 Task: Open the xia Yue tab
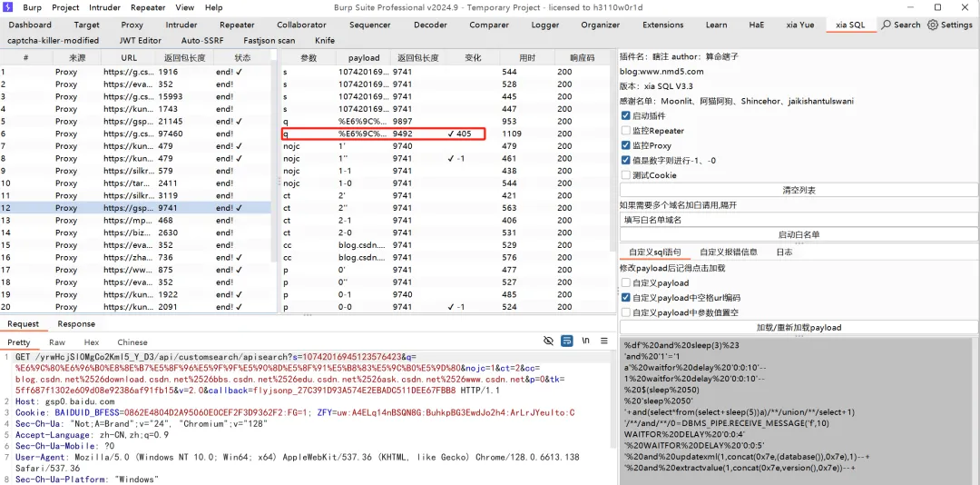click(x=800, y=25)
